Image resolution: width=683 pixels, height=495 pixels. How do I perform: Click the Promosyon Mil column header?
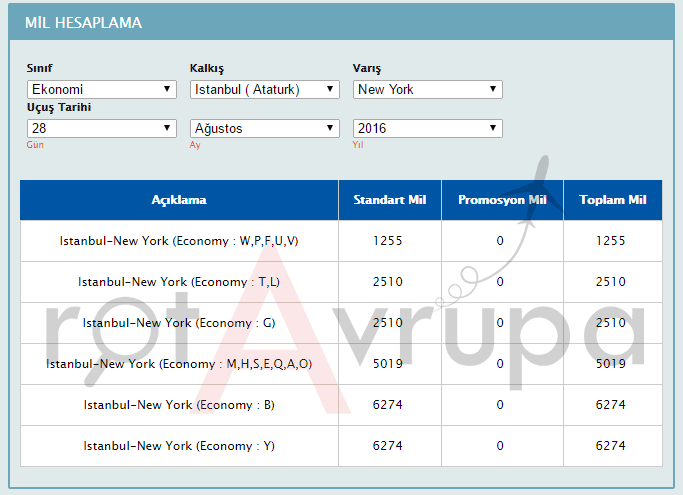(x=502, y=200)
